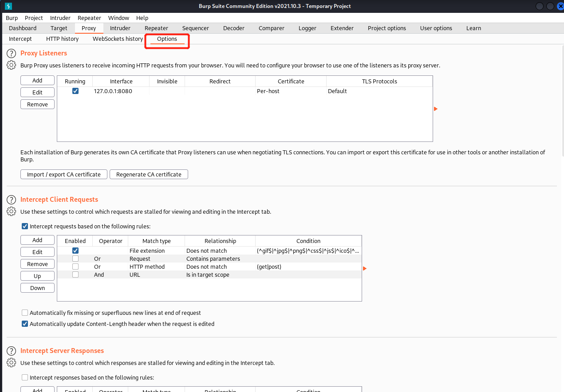This screenshot has width=564, height=392.
Task: Click Edit in Intercept Client Requests
Action: click(x=38, y=252)
